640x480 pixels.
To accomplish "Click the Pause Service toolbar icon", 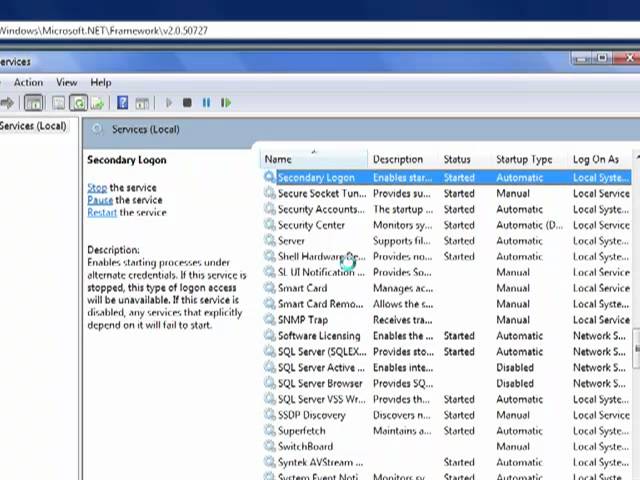I will coord(207,103).
